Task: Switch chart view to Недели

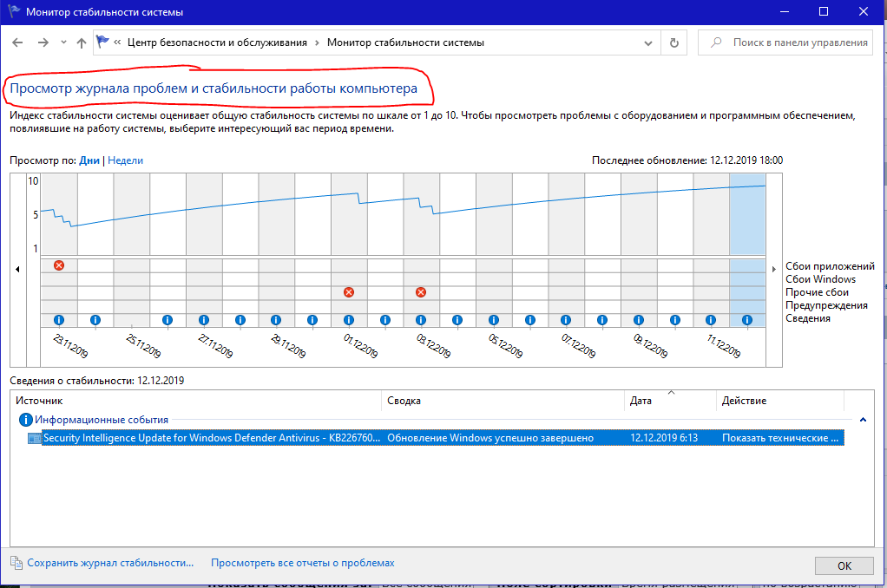Action: pos(125,160)
